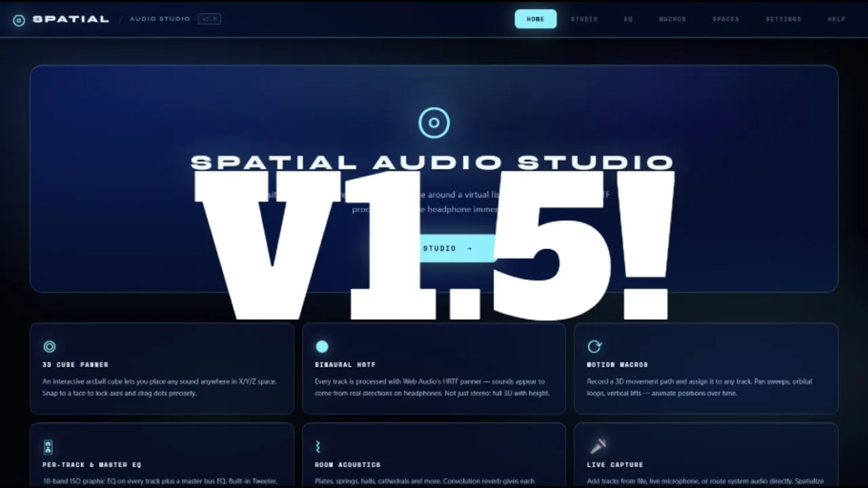Open the Settings nav tab
The height and width of the screenshot is (488, 868).
(x=784, y=19)
